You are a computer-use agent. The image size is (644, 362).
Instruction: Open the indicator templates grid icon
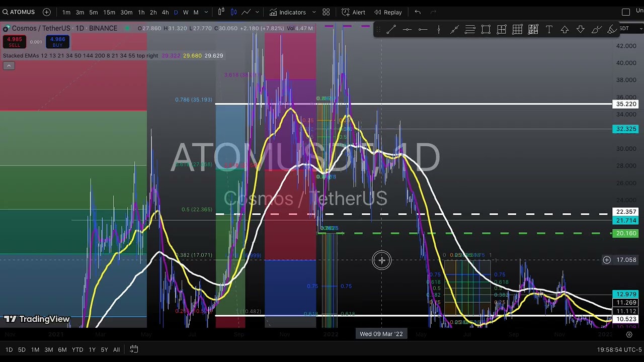point(326,12)
